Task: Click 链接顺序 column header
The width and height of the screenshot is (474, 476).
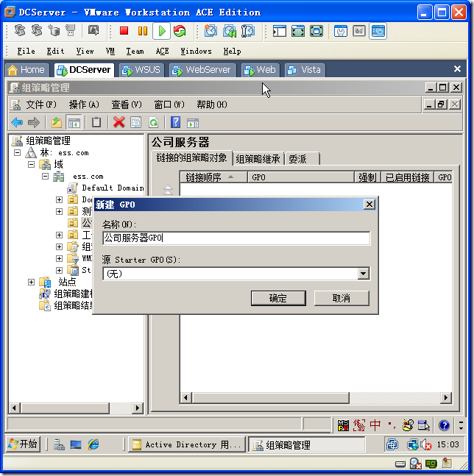Action: click(213, 177)
